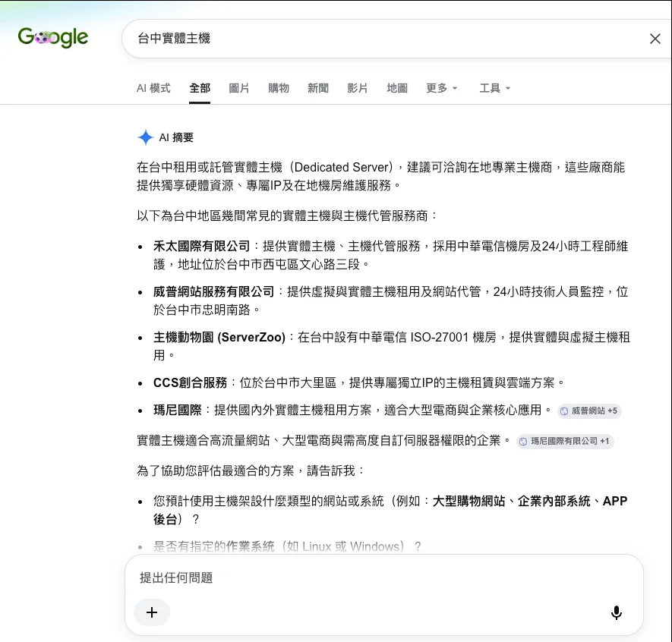Switch to the 圖片 tab
The height and width of the screenshot is (642, 672).
(239, 88)
